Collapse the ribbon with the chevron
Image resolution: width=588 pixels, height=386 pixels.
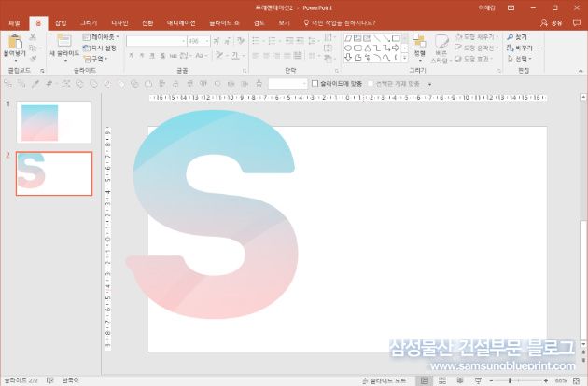click(x=581, y=71)
